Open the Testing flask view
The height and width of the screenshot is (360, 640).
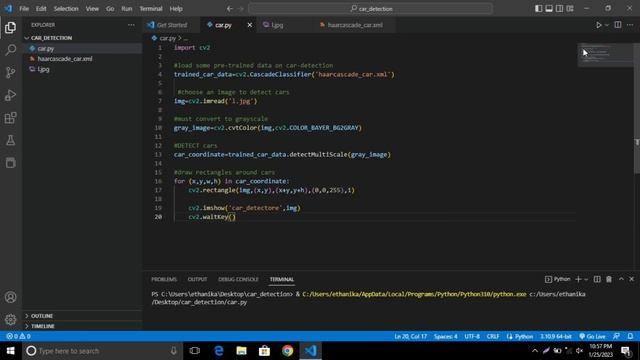[11, 140]
